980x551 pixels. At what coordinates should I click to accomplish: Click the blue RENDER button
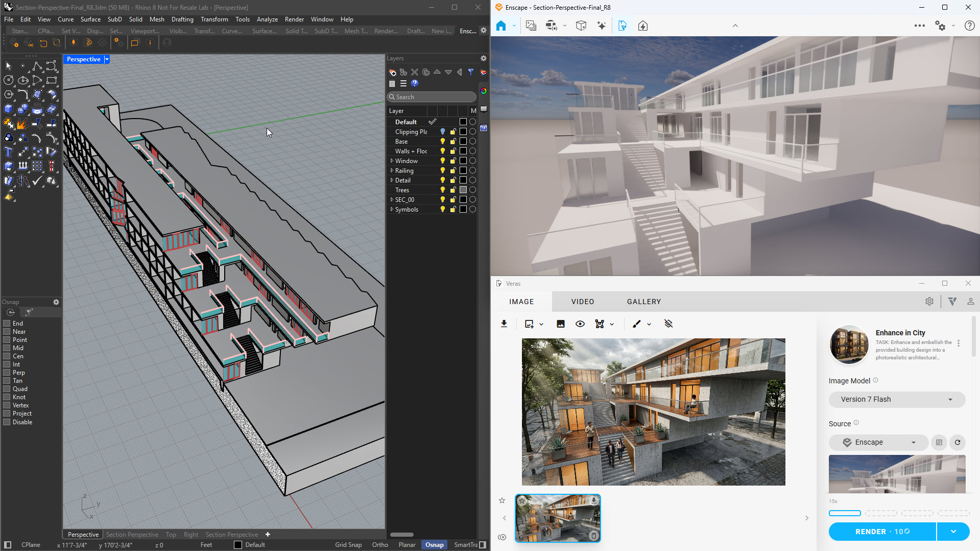(x=882, y=532)
